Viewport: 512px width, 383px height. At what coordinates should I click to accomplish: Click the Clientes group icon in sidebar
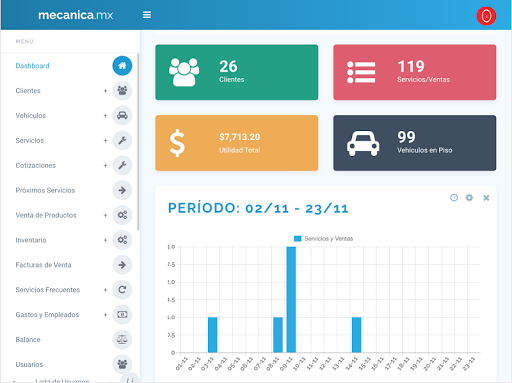122,91
